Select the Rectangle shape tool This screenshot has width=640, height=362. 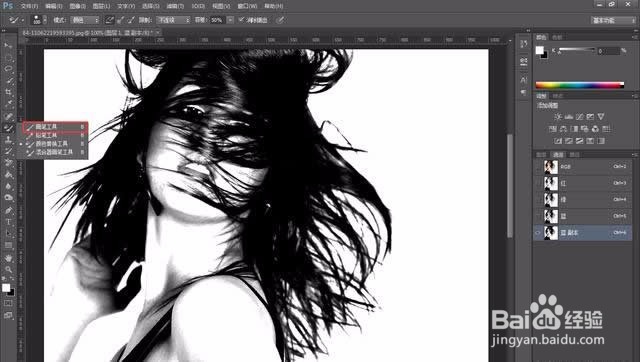coord(8,246)
